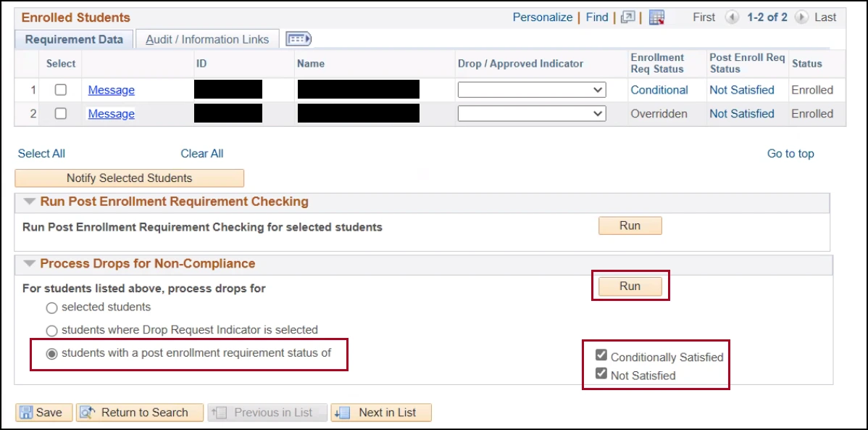Open grid in new window icon
This screenshot has height=430, width=868.
pos(627,17)
